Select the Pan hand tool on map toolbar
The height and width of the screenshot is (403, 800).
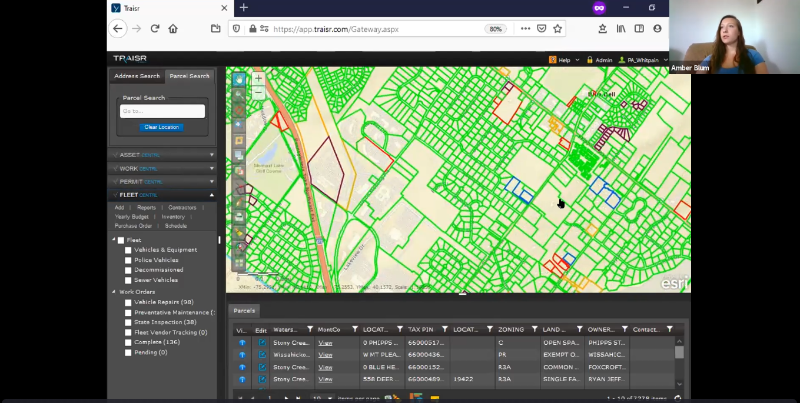coord(239,80)
